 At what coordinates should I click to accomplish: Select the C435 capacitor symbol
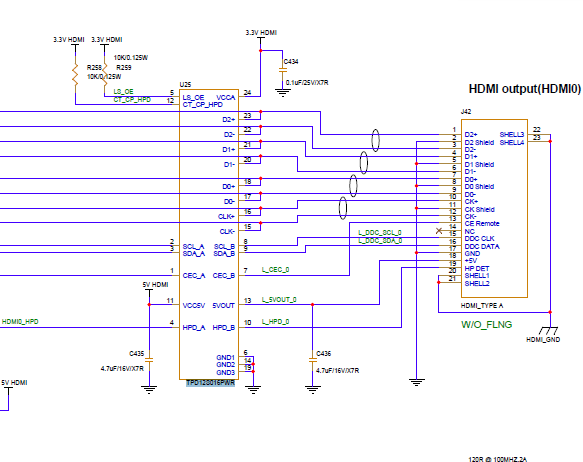point(149,360)
